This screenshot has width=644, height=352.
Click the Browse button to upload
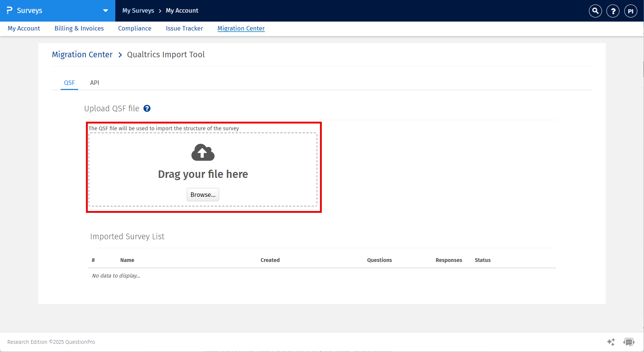(x=203, y=194)
